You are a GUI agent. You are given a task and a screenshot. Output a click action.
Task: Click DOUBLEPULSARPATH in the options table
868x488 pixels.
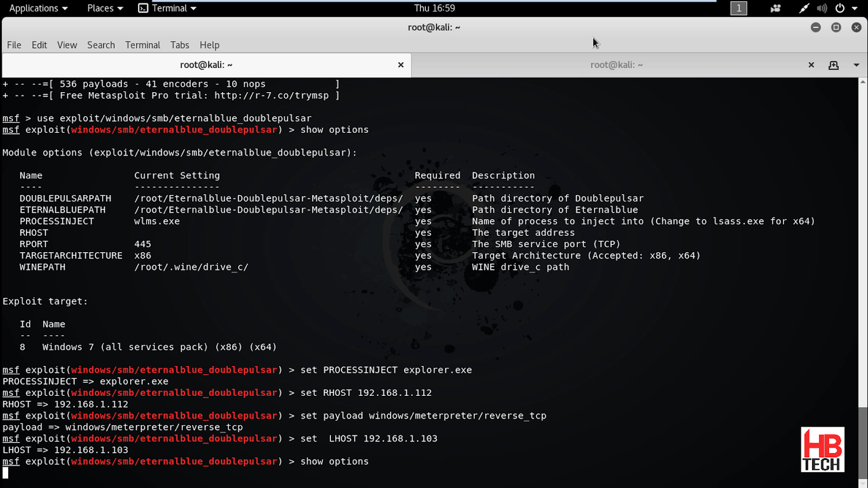pos(65,198)
